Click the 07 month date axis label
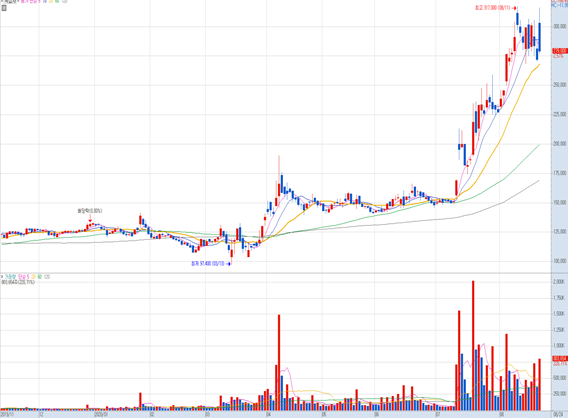This screenshot has height=418, width=568. pyautogui.click(x=438, y=414)
